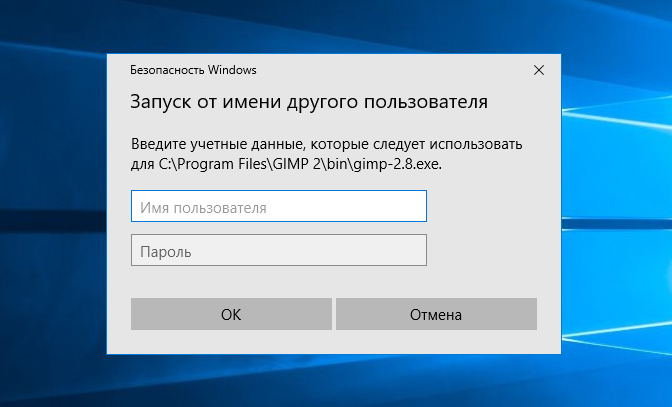This screenshot has width=672, height=407.
Task: Click the Безопасность Windows title text
Action: coord(193,70)
